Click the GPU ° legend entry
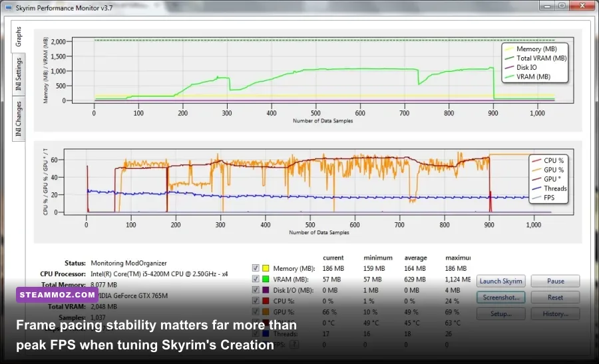 tap(546, 179)
